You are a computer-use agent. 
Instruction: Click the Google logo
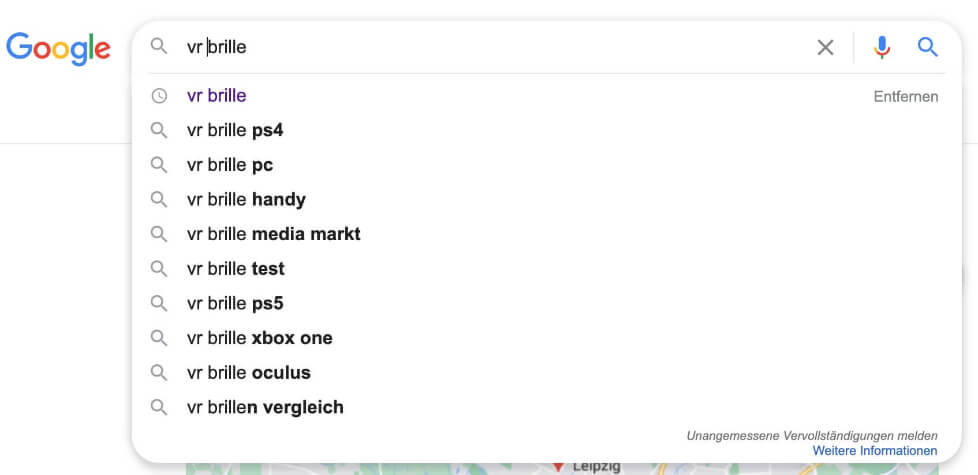[59, 49]
